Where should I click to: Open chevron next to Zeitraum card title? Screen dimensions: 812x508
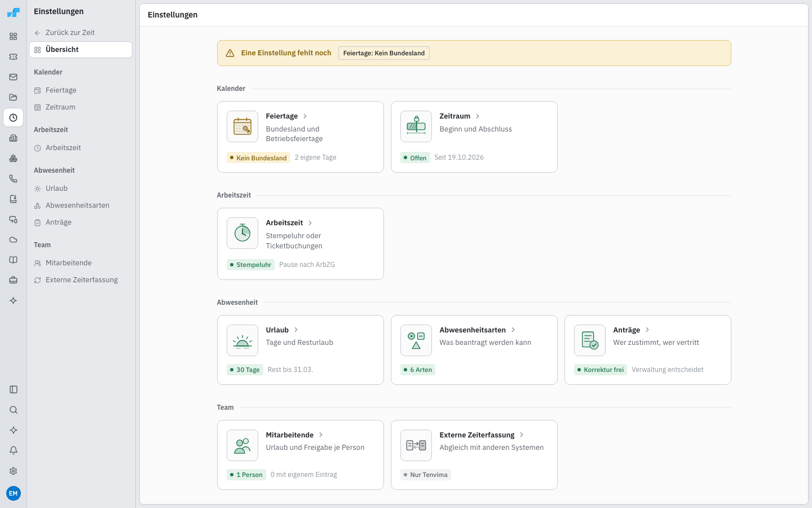coord(478,116)
